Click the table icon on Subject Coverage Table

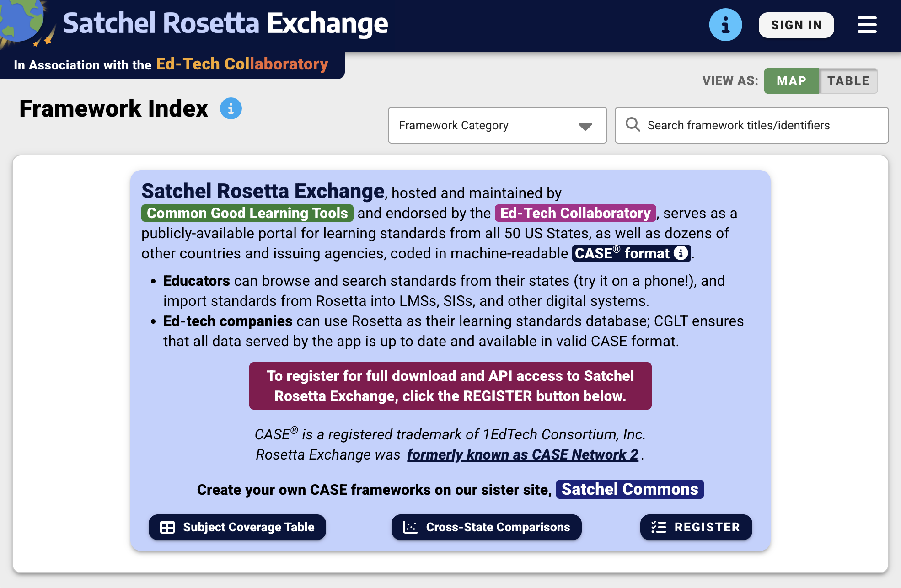click(167, 527)
